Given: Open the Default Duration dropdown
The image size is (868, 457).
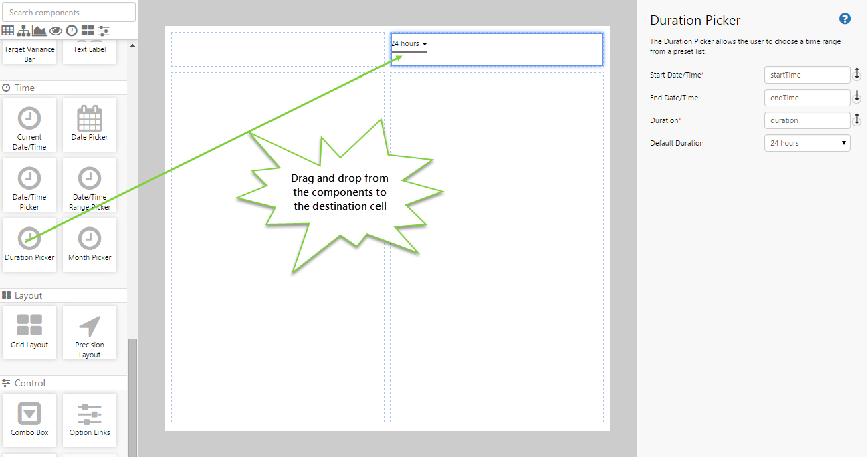Looking at the screenshot, I should point(806,143).
